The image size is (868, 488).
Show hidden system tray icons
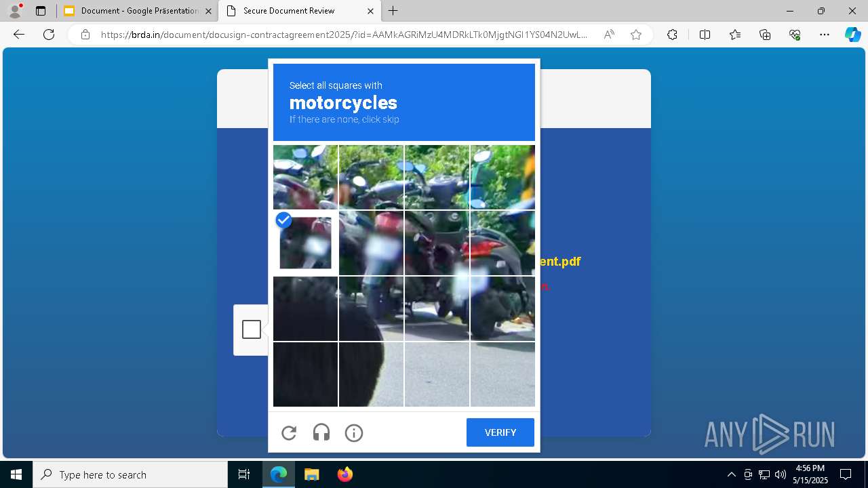click(x=731, y=474)
